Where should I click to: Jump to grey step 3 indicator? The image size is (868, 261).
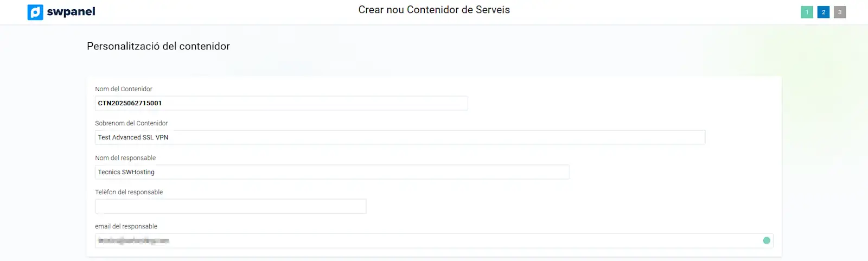coord(840,12)
